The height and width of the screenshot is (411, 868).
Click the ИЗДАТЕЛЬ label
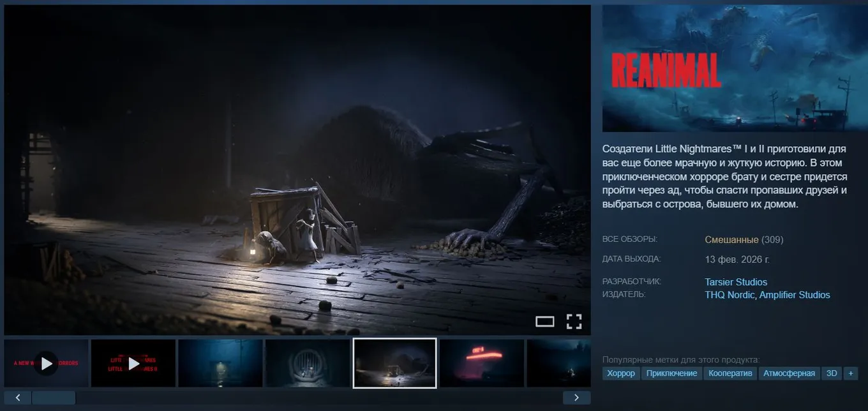pos(624,294)
